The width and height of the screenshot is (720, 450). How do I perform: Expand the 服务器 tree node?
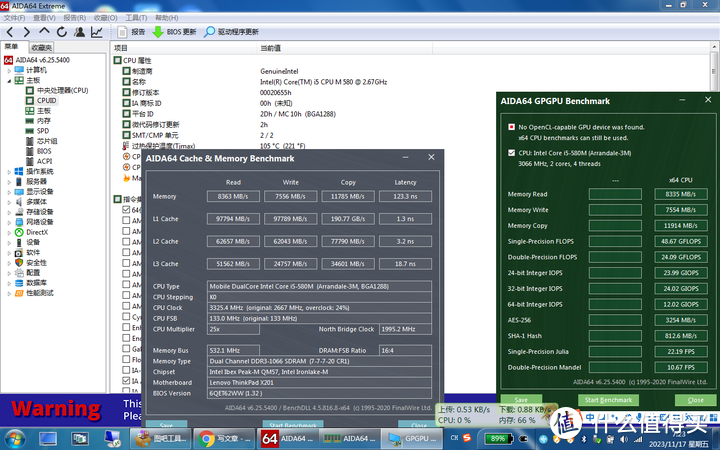(x=9, y=181)
